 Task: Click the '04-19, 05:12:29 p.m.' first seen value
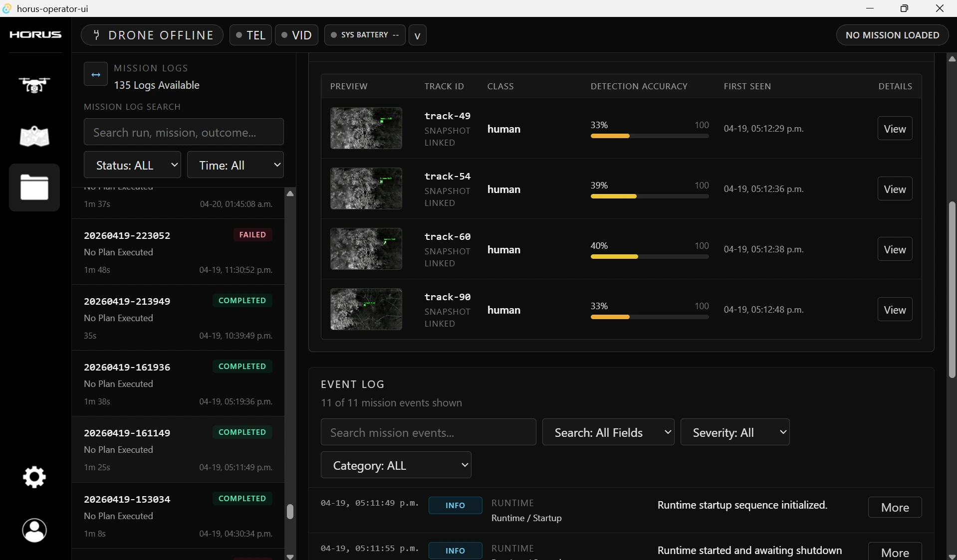click(764, 129)
